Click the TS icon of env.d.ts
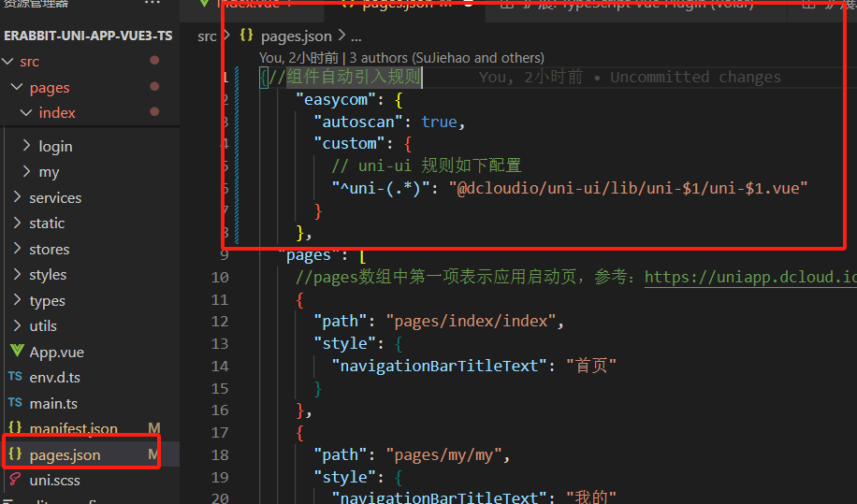 (x=15, y=377)
